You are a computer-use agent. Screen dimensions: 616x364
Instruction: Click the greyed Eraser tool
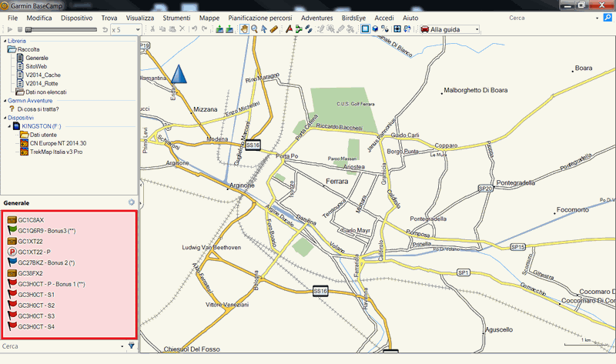[x=340, y=29]
